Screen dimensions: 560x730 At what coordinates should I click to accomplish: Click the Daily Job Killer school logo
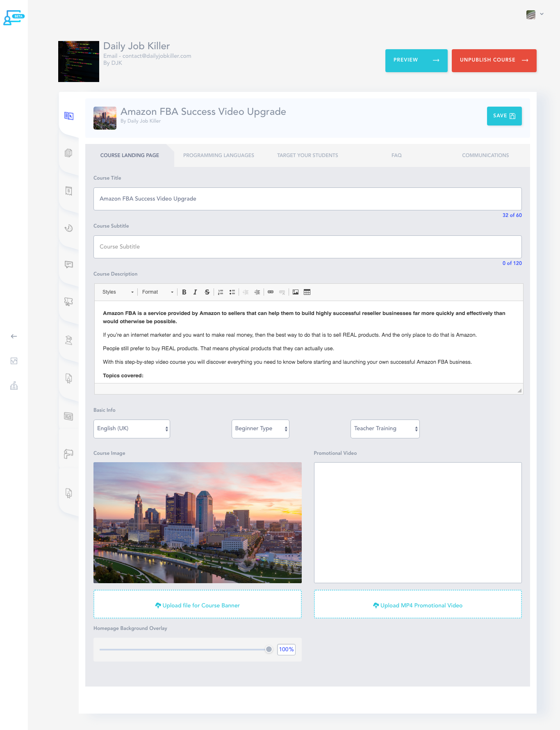point(79,62)
